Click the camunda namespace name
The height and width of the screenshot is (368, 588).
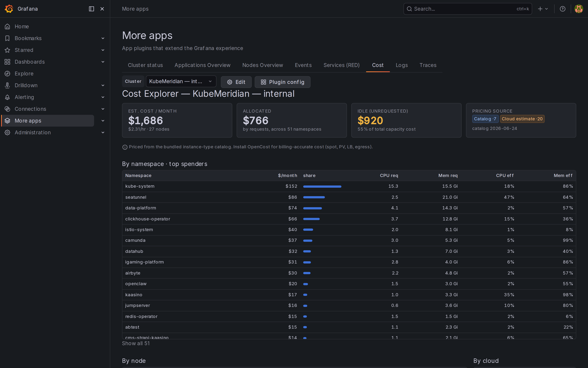coord(135,240)
